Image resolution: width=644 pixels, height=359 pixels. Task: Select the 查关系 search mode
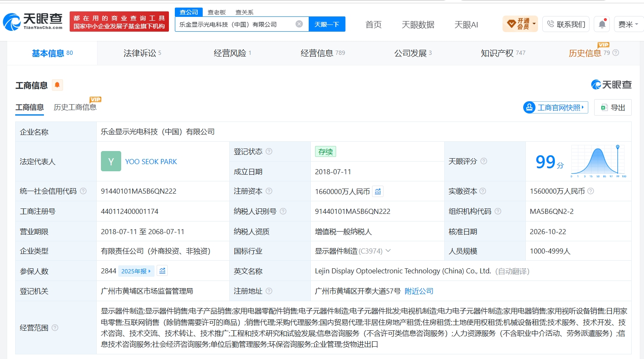pyautogui.click(x=245, y=12)
